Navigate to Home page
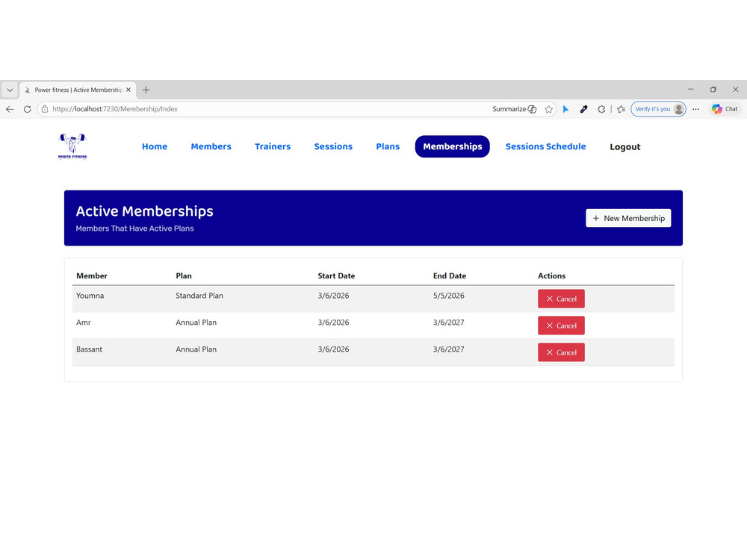The height and width of the screenshot is (560, 747). (x=155, y=146)
